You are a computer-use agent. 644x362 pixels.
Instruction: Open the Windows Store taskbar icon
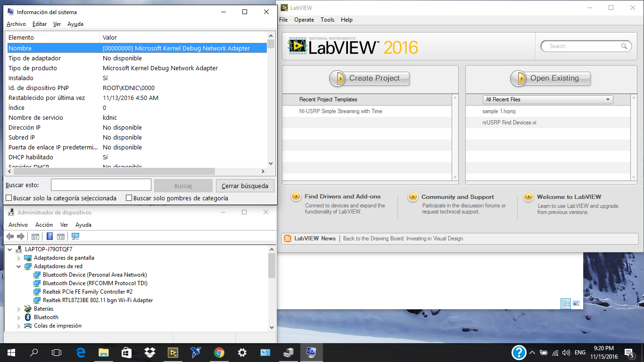(x=126, y=352)
